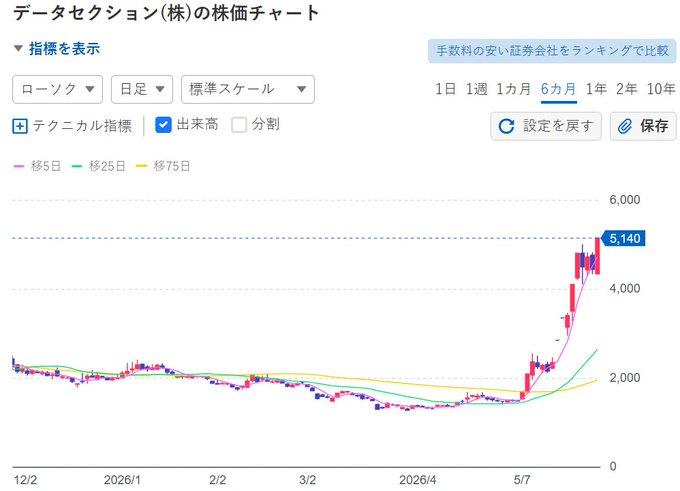Click the plus icon beside テクニカル指標
This screenshot has height=491, width=680.
[x=20, y=126]
